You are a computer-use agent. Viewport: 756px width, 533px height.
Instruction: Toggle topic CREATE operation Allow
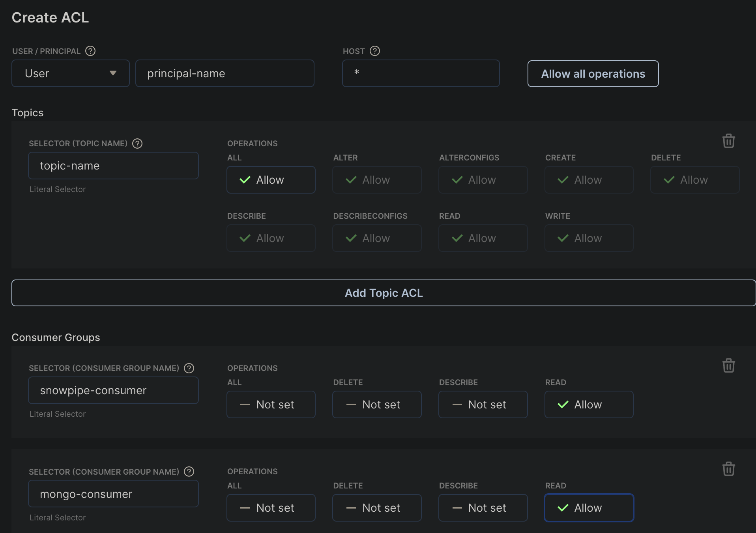coord(589,180)
